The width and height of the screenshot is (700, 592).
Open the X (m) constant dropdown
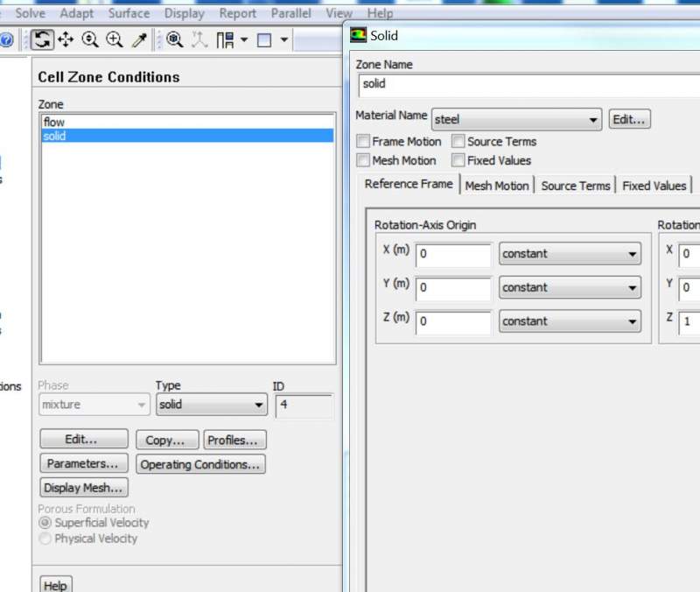(x=570, y=253)
